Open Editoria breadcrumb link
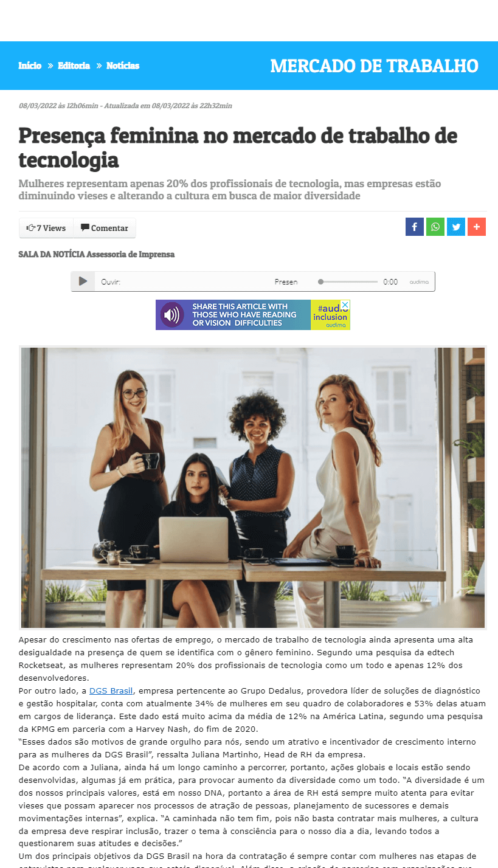Screen dimensions: 498x868 (74, 66)
